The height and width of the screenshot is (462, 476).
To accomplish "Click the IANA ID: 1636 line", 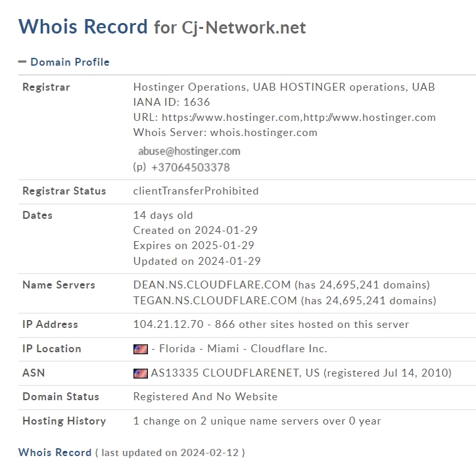I will coord(172,102).
